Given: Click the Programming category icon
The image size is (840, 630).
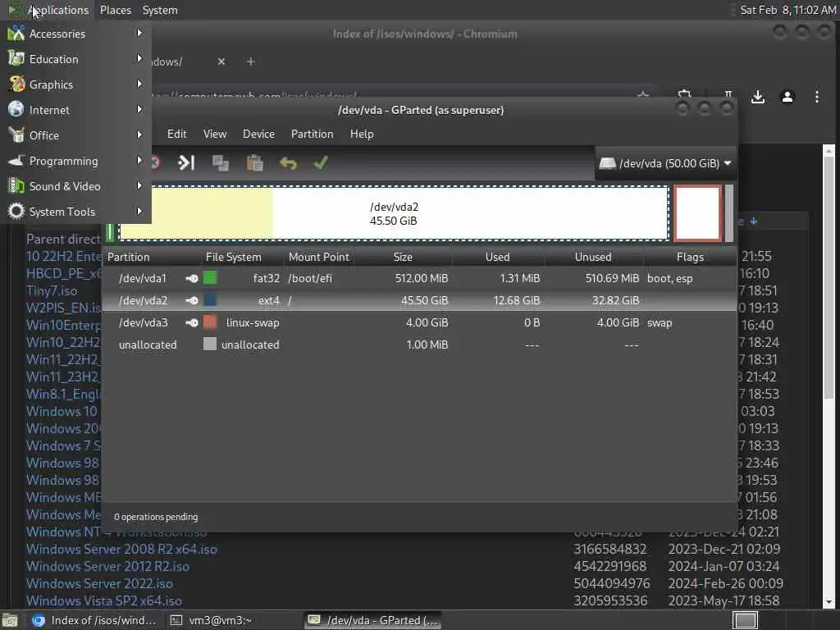Looking at the screenshot, I should 16,160.
